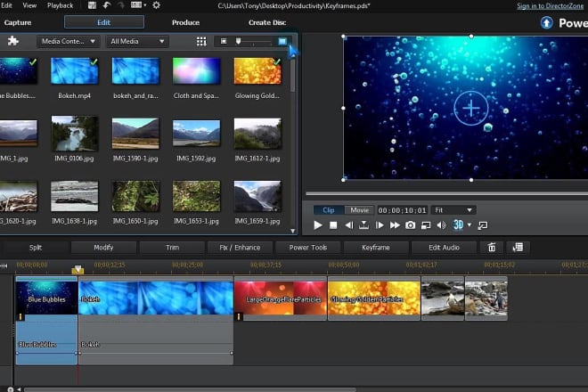
Task: Click the preview seek bar
Action: [446, 193]
